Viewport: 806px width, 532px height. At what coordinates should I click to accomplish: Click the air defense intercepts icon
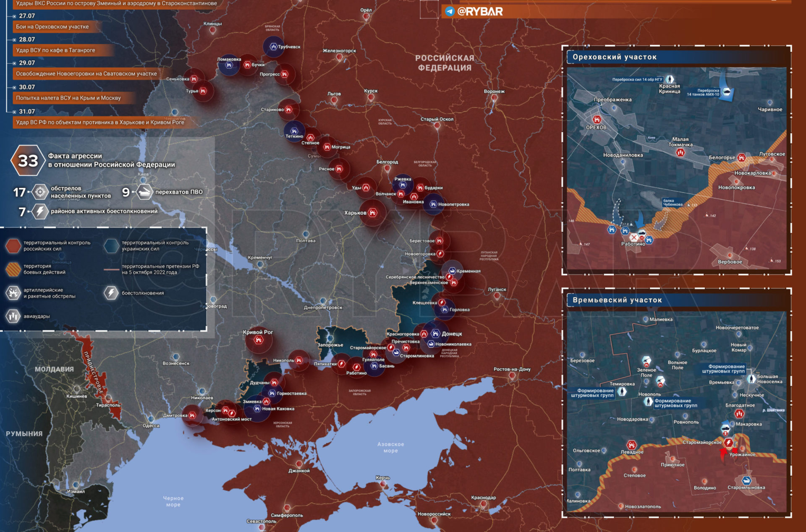[x=144, y=192]
